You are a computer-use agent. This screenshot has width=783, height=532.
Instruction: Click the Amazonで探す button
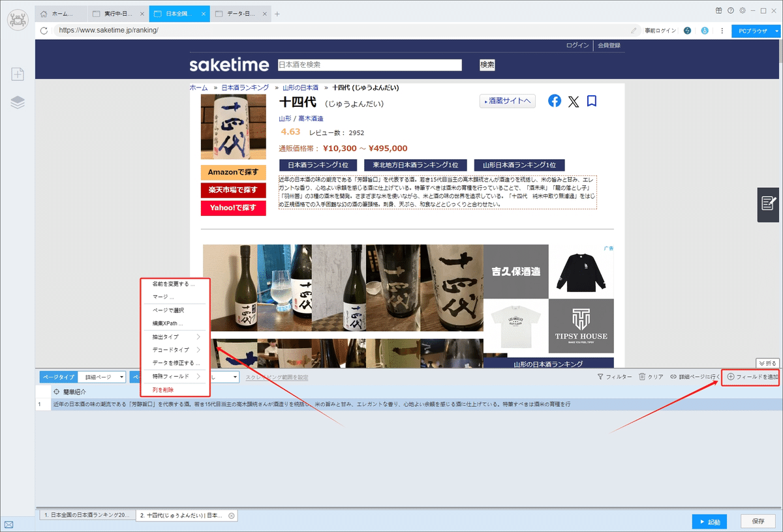point(234,173)
